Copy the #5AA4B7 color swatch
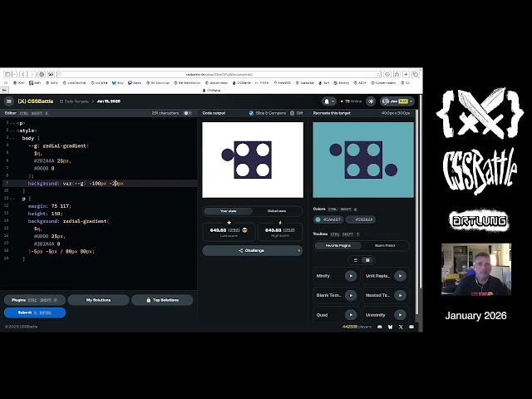The height and width of the screenshot is (399, 532). coord(328,219)
